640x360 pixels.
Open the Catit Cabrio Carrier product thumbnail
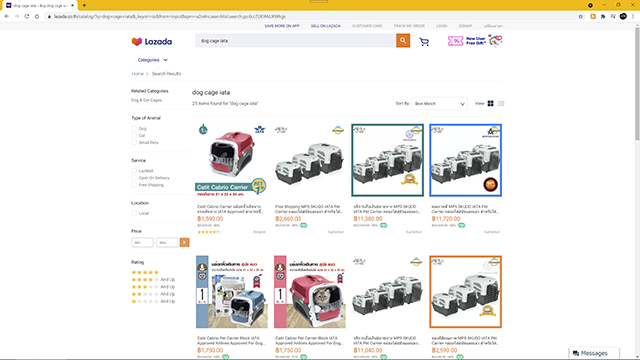tap(231, 160)
